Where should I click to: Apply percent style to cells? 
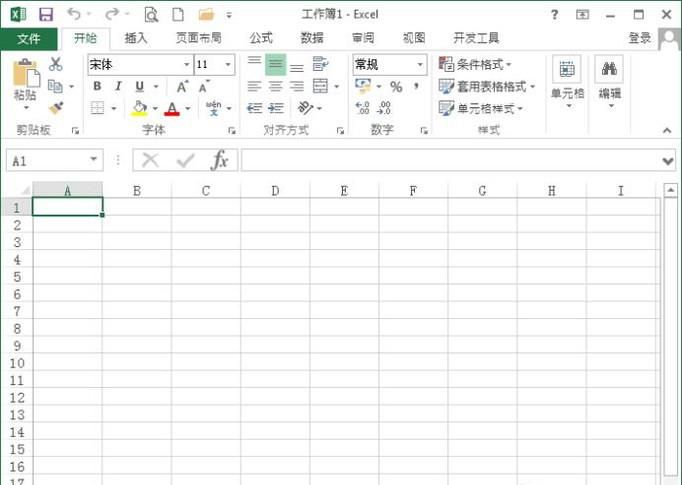pos(396,87)
